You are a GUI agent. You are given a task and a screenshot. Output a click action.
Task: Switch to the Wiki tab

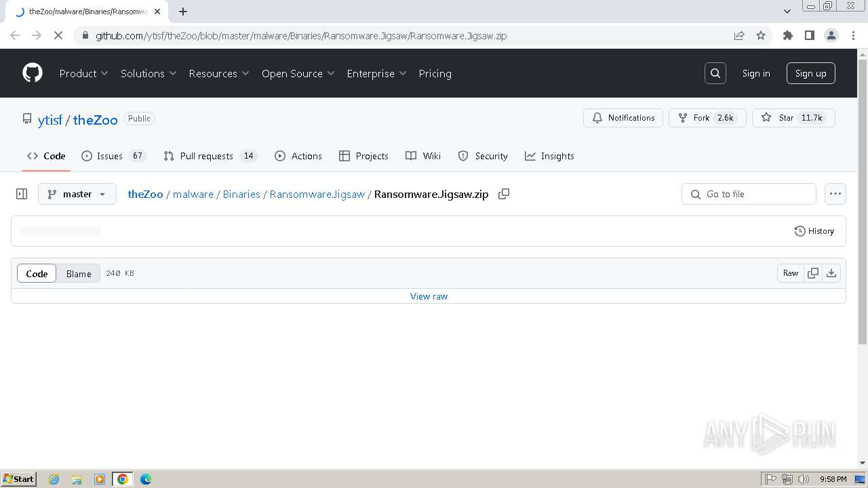[x=423, y=156]
